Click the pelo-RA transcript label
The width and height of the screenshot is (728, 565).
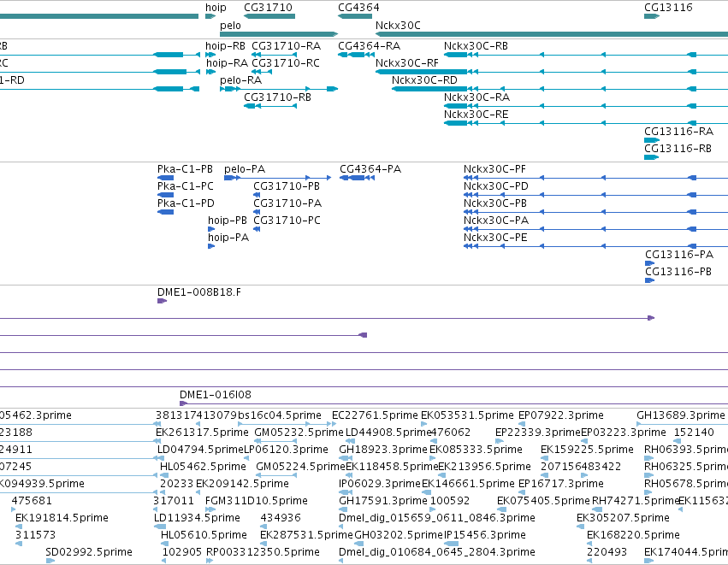coord(241,80)
